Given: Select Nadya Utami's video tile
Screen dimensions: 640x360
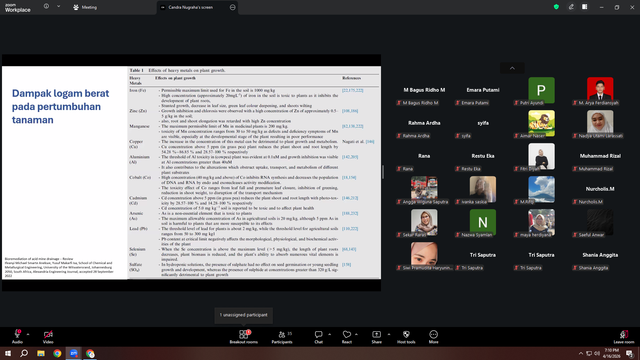Looking at the screenshot, I should (600, 124).
